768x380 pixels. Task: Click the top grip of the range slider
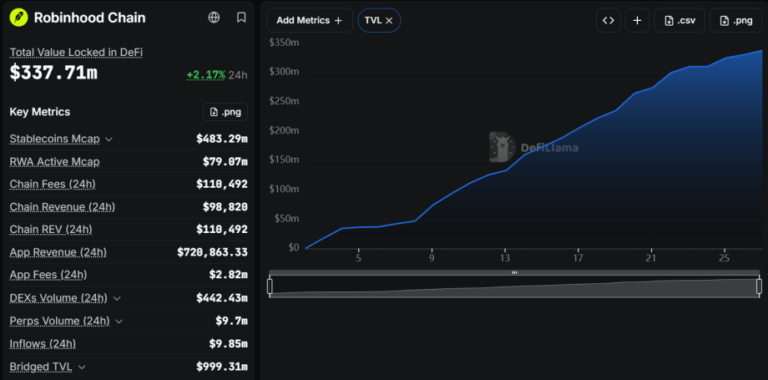point(514,273)
